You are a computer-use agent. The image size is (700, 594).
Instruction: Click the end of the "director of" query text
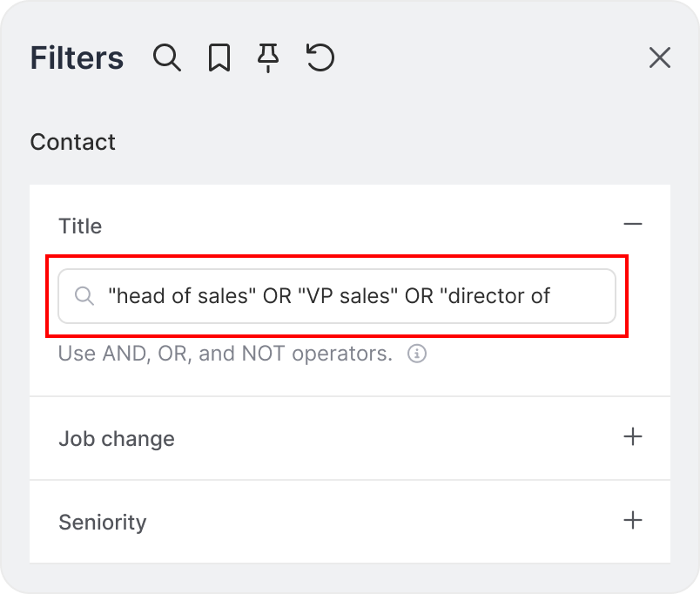[549, 296]
